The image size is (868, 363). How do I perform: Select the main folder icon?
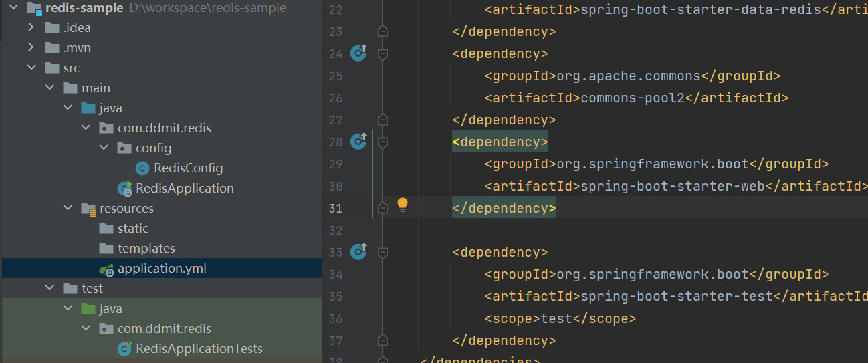pyautogui.click(x=70, y=88)
